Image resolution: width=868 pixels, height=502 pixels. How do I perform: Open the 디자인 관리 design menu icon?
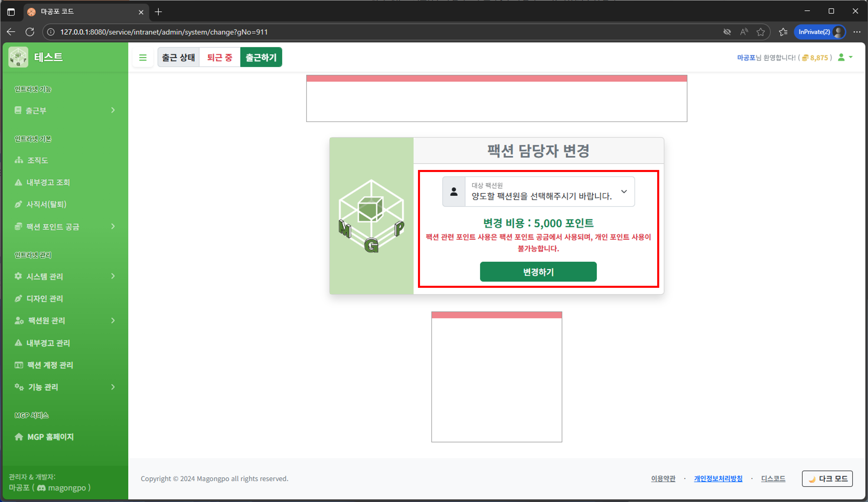(19, 298)
